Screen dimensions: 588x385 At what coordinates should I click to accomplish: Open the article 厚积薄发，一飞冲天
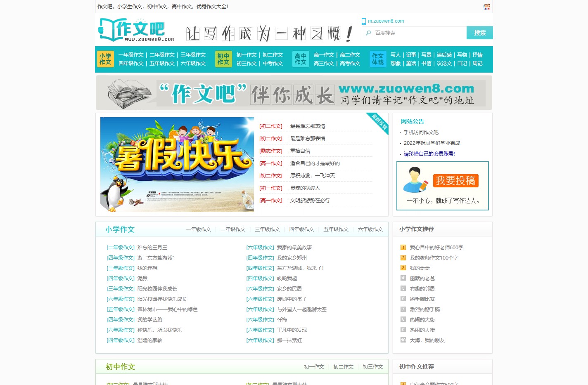click(313, 176)
